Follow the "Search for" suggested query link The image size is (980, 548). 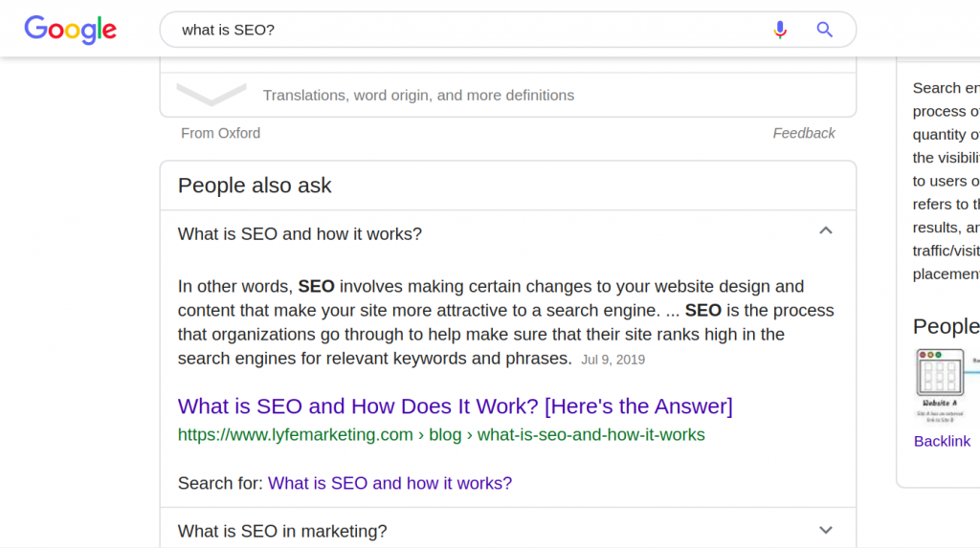(390, 483)
